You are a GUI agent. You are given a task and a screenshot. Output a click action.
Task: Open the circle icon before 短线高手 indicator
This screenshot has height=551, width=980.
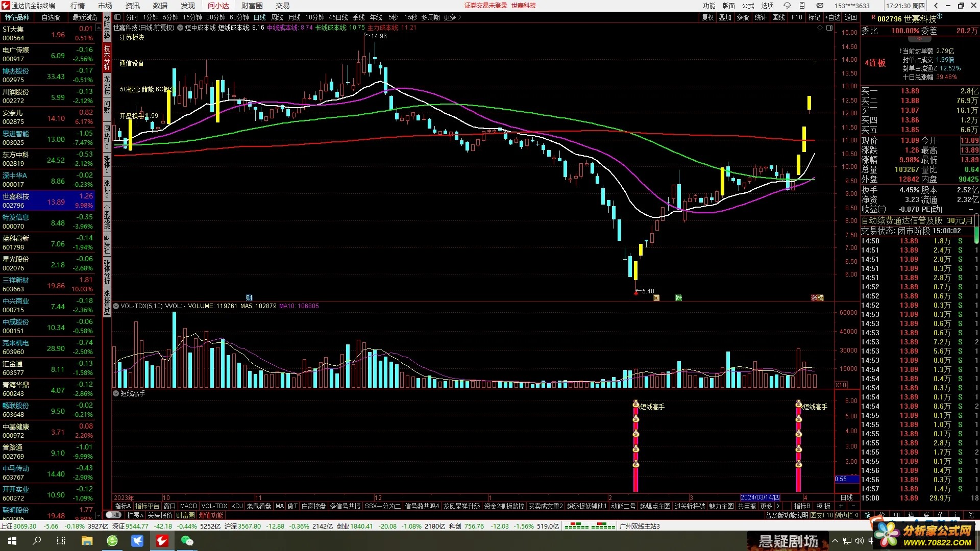116,393
